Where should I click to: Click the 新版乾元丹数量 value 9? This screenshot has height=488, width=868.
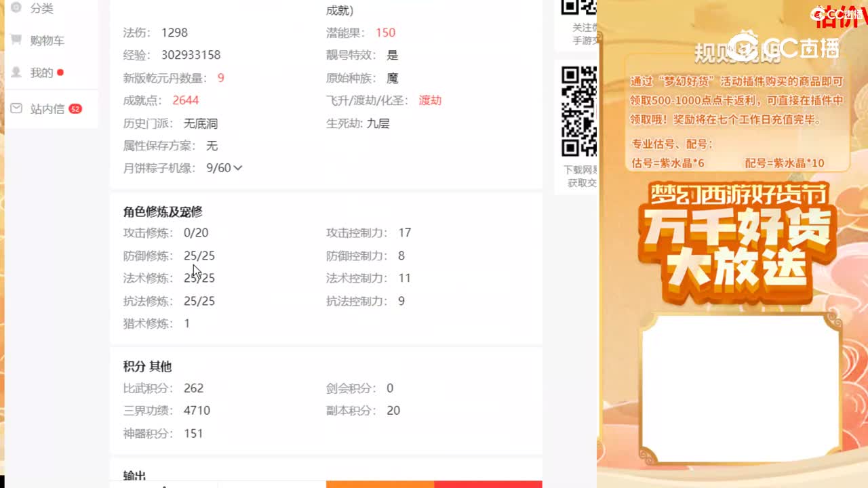click(x=220, y=78)
